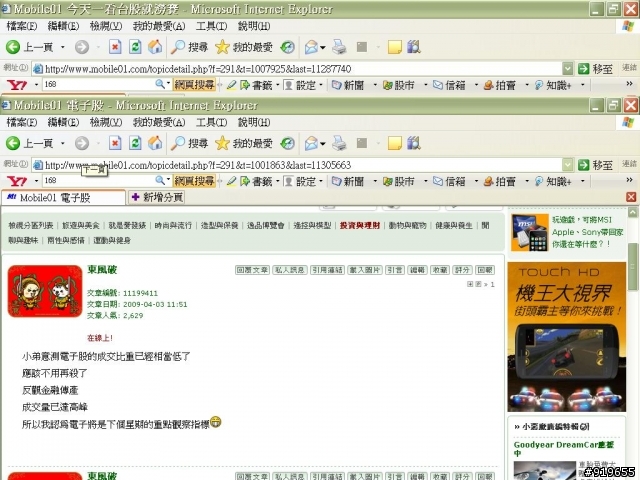Click Mail envelope icon in front 電子股 window
640x480 pixels.
coord(311,143)
